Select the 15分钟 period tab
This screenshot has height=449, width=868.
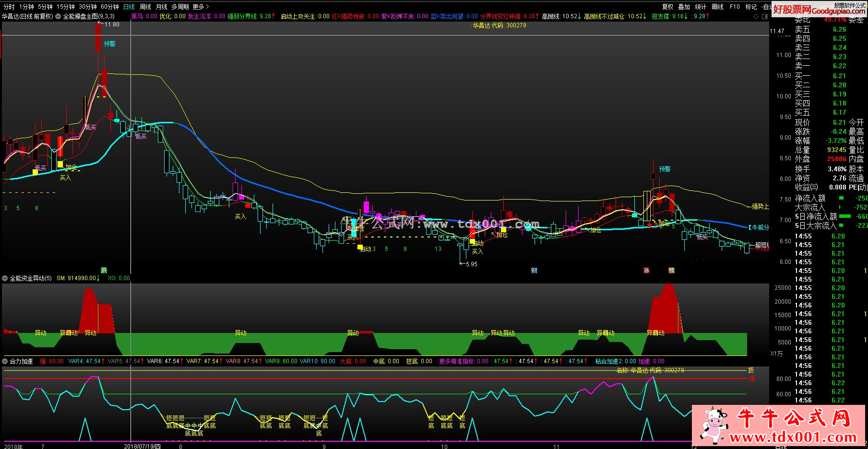66,7
